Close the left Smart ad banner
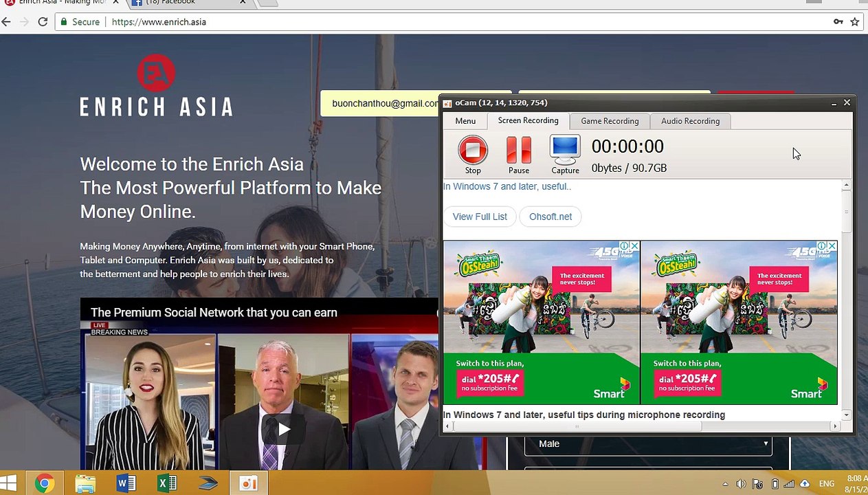 point(634,245)
